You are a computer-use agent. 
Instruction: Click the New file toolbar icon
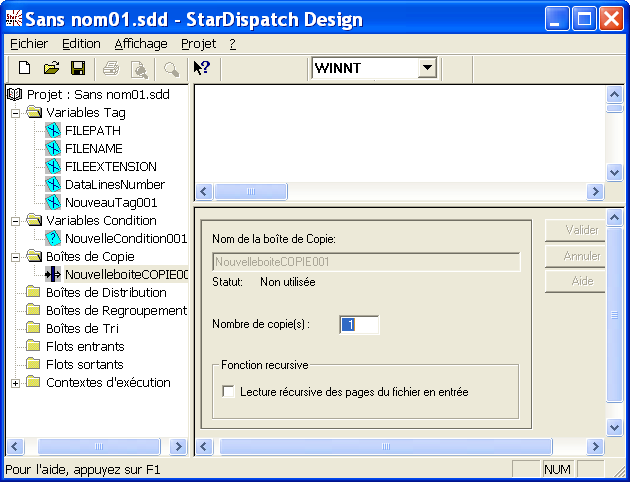click(25, 68)
